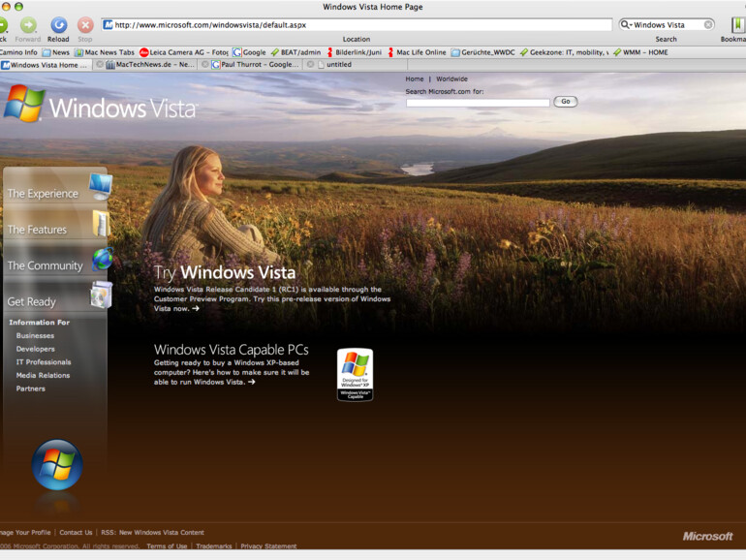Open the Trademarks footer link
The height and width of the screenshot is (560, 746).
[x=213, y=546]
